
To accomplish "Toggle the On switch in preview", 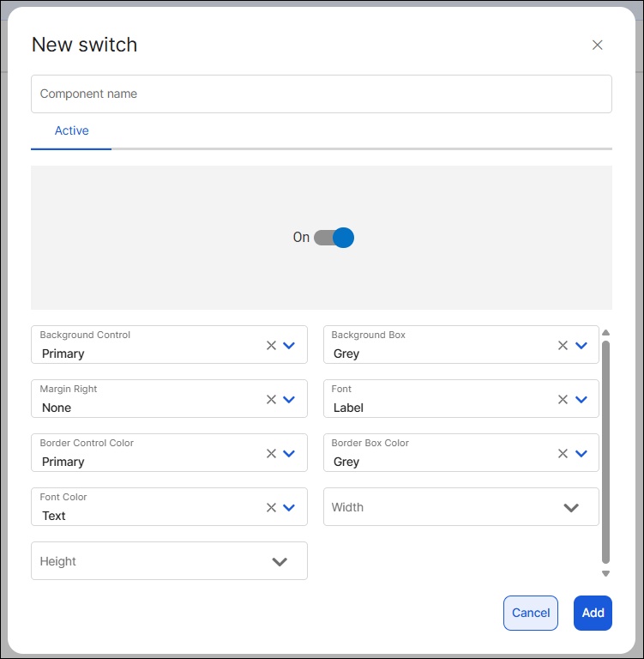I will tap(334, 238).
